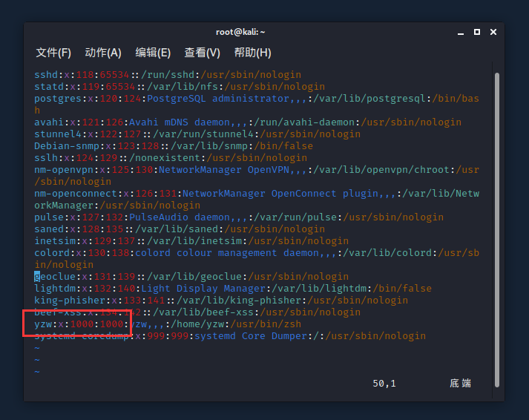Click the 50,1 cursor position indicator
The image size is (529, 420).
point(384,384)
